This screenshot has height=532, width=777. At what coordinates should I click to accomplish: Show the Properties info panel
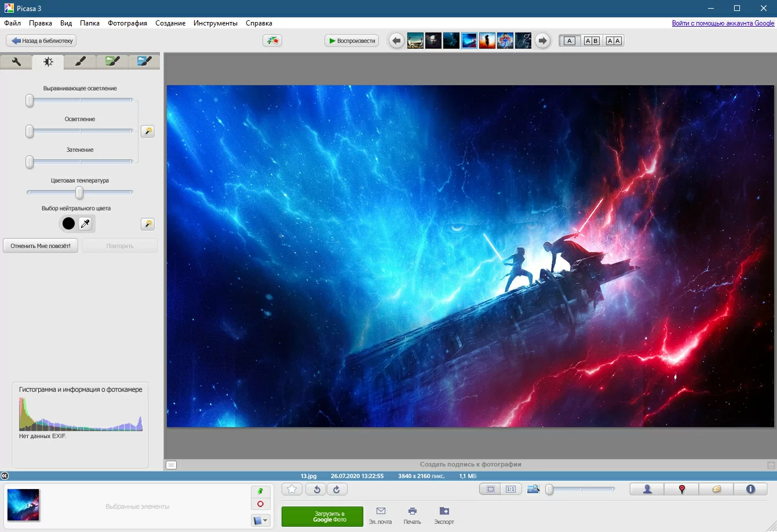tap(750, 489)
